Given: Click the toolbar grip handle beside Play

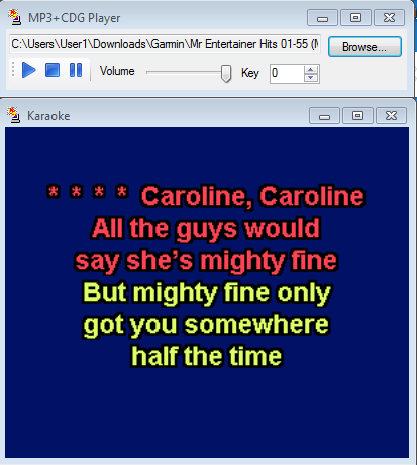Looking at the screenshot, I should click(13, 70).
